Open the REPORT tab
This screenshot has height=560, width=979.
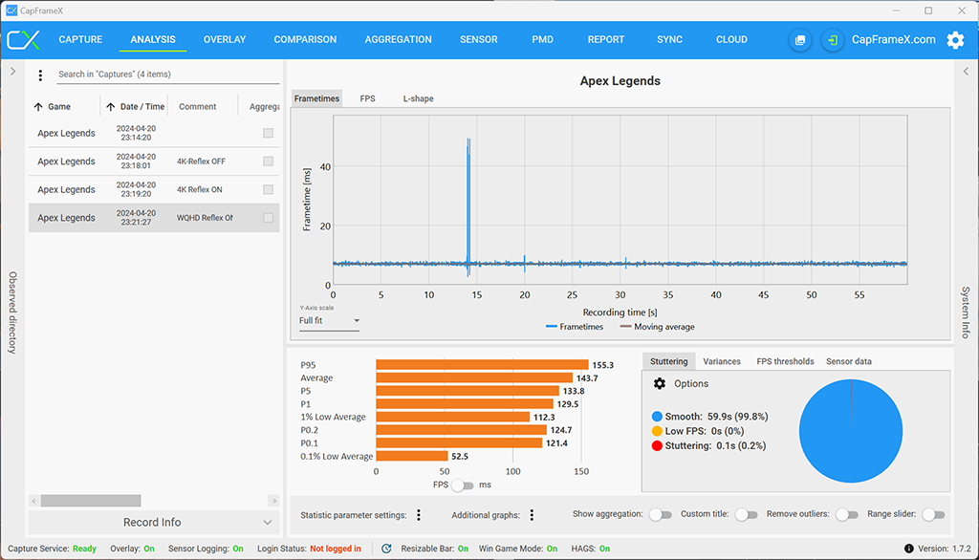605,39
